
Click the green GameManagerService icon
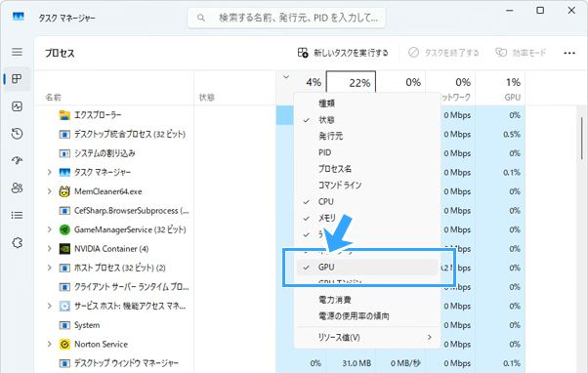point(64,229)
